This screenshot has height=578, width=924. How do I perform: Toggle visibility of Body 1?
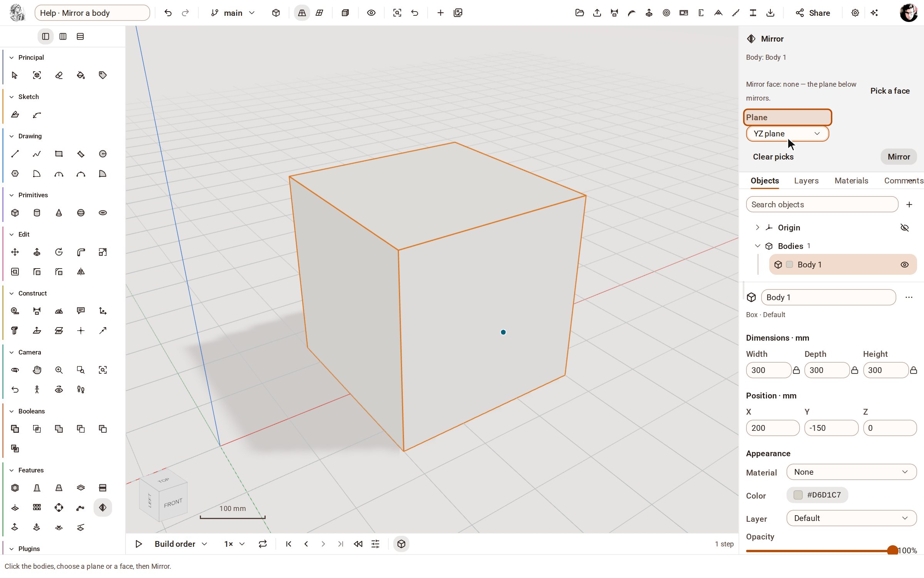tap(905, 265)
